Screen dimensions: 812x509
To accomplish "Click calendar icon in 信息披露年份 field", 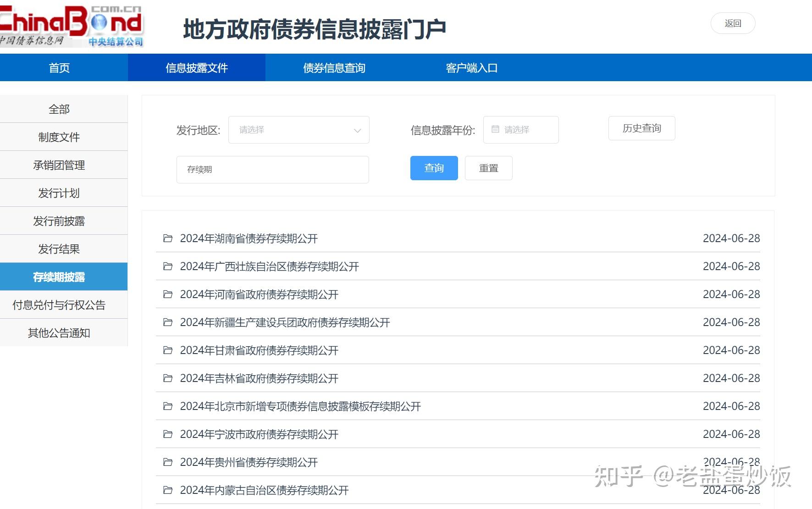I will click(x=495, y=129).
